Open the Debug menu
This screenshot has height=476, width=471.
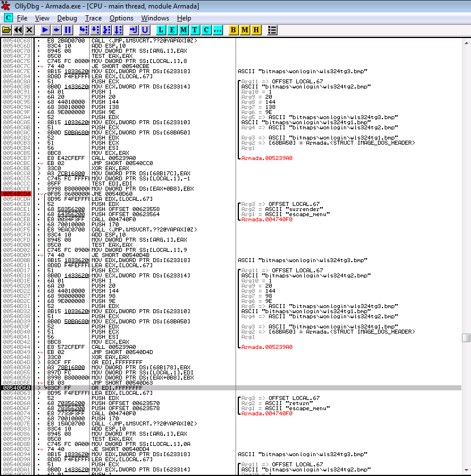click(x=67, y=18)
